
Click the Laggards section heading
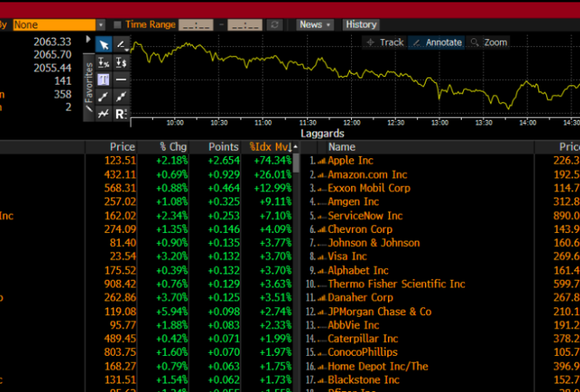(x=322, y=133)
